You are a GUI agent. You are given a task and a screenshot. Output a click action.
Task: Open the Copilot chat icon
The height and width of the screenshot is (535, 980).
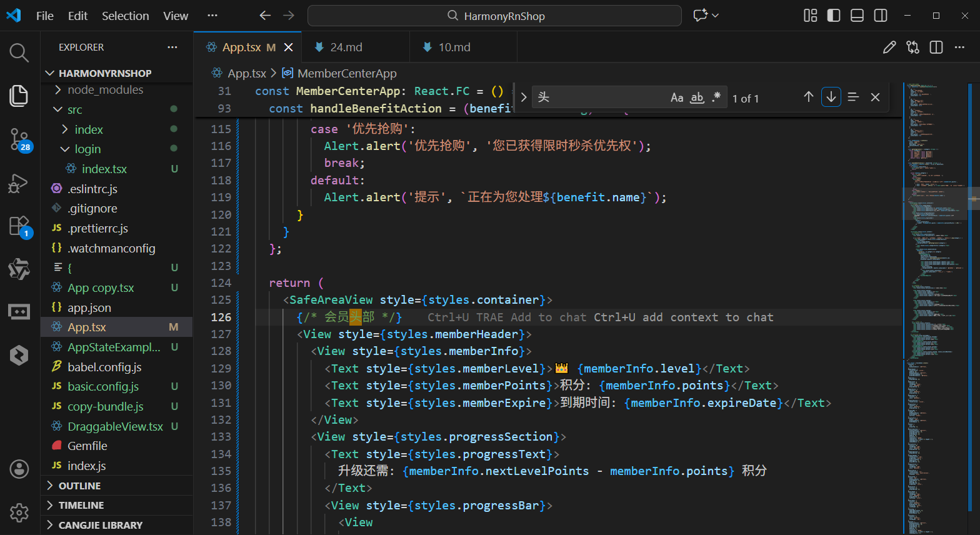pyautogui.click(x=701, y=16)
